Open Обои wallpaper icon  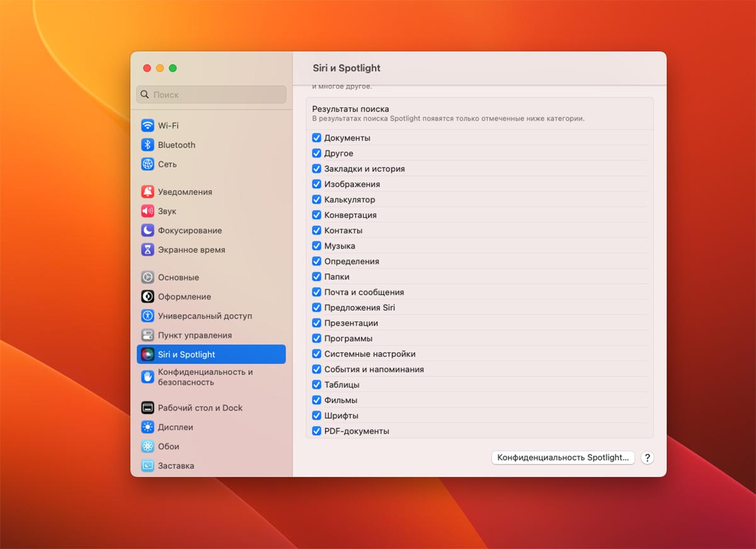(x=147, y=446)
